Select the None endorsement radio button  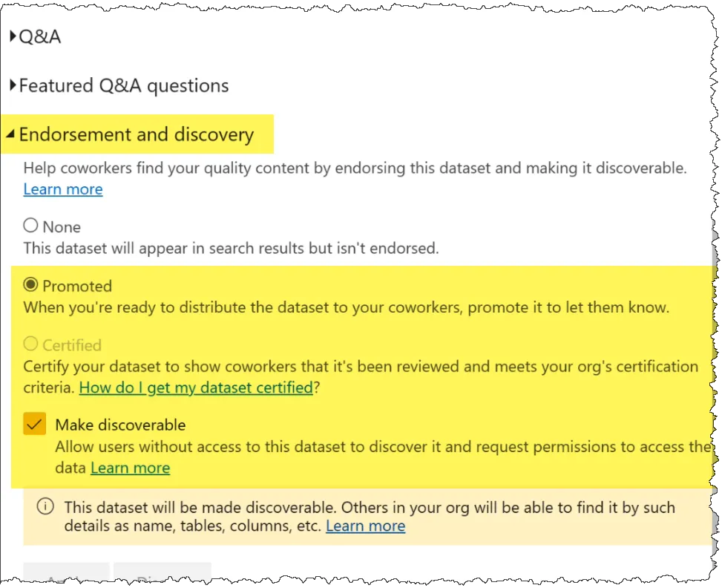pyautogui.click(x=30, y=226)
